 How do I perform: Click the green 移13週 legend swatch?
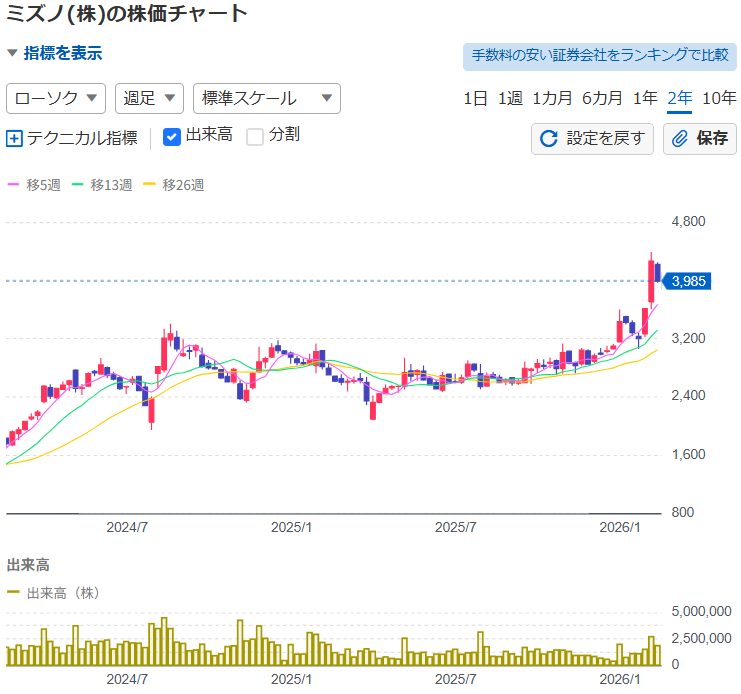pyautogui.click(x=80, y=185)
